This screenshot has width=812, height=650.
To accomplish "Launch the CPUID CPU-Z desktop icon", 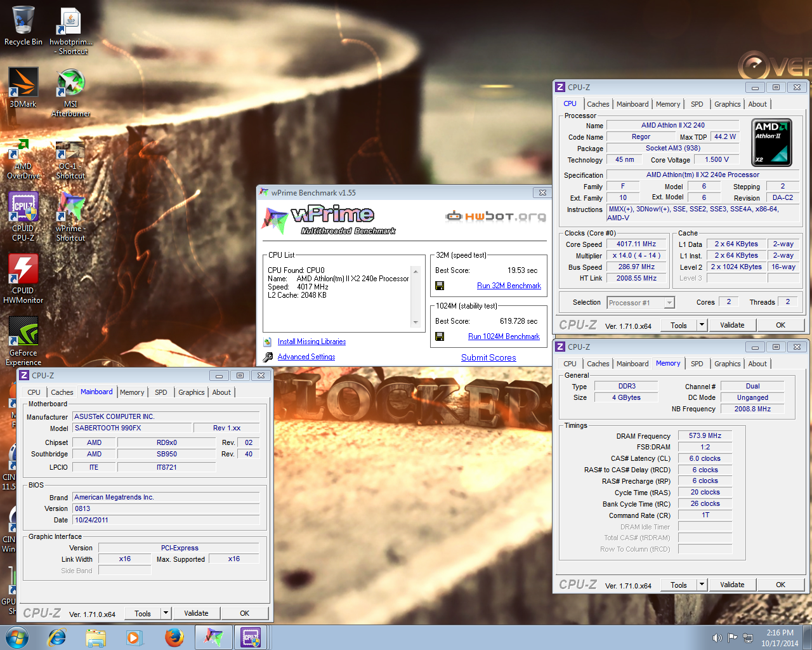I will coord(23,217).
